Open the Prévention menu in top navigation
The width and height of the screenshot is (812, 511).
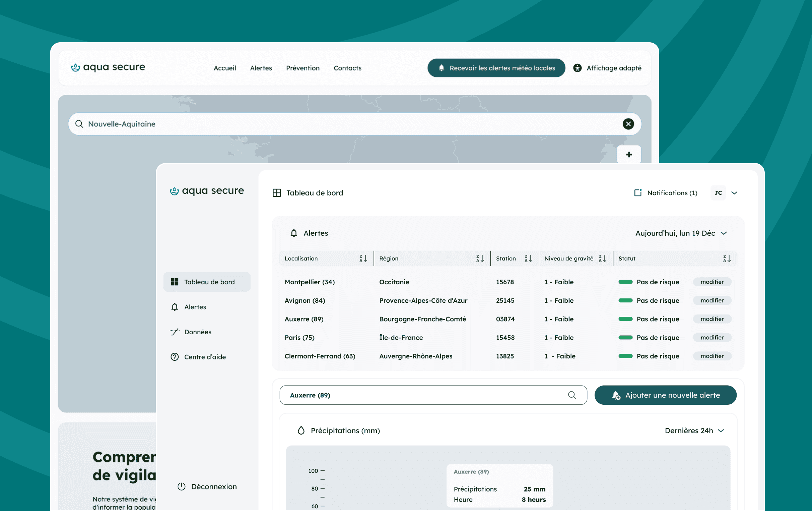point(303,68)
